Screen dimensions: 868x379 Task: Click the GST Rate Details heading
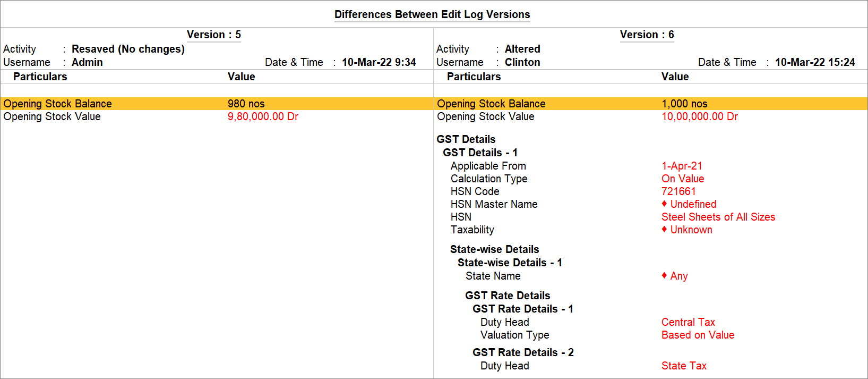508,296
